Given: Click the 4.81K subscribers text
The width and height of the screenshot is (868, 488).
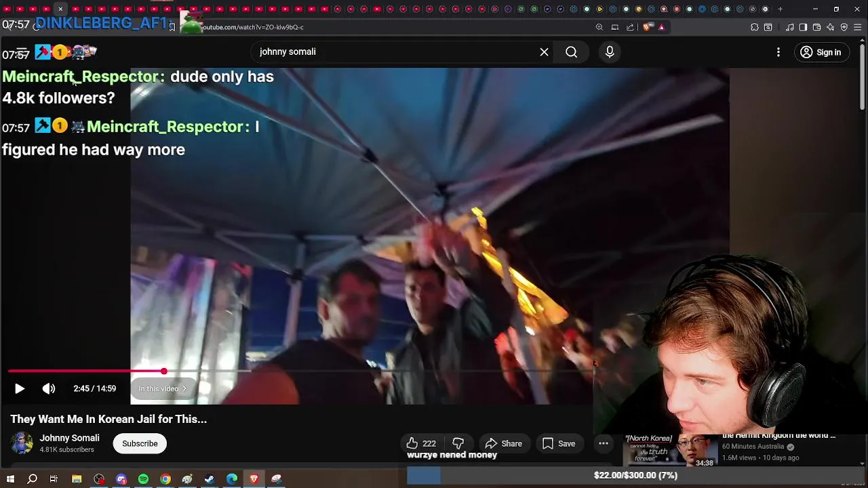Looking at the screenshot, I should 67,449.
